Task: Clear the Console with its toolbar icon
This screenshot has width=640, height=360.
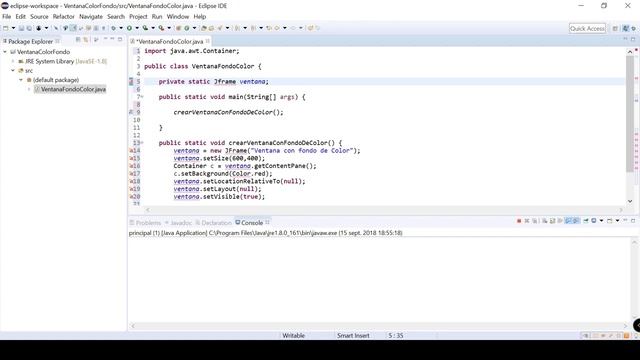Action: 544,221
